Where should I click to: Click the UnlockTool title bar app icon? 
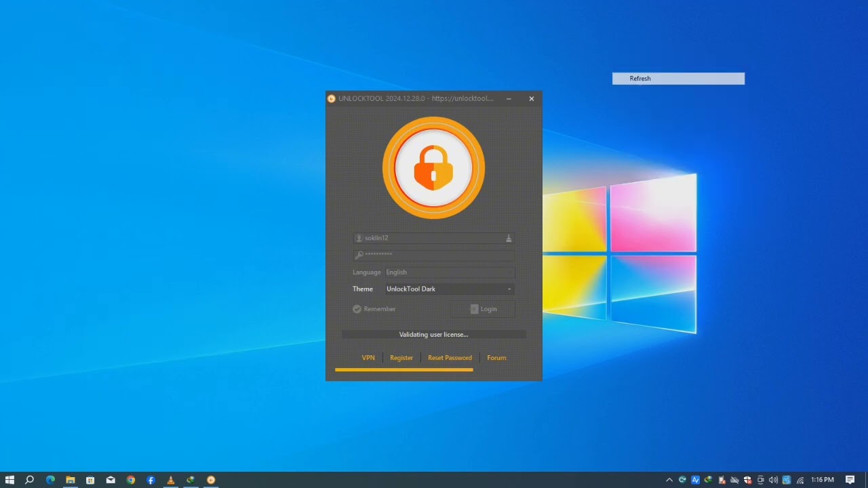pyautogui.click(x=331, y=98)
